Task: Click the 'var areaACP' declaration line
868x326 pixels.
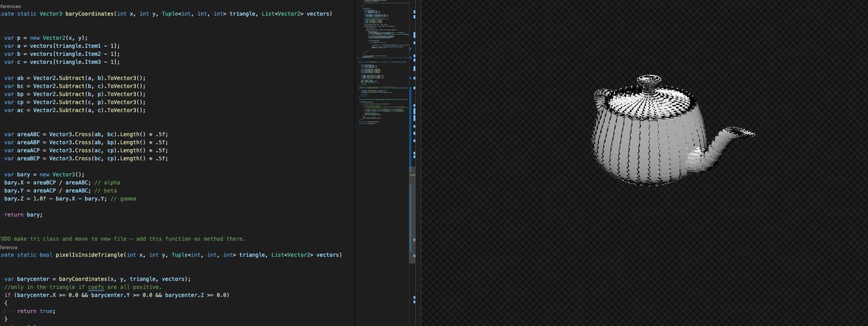Action: (x=85, y=150)
